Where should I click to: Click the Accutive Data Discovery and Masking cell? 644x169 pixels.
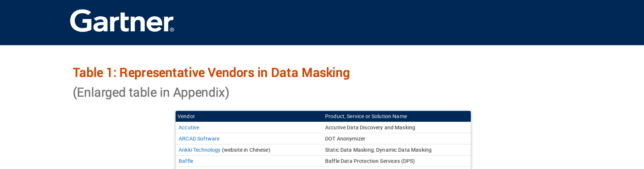pyautogui.click(x=370, y=127)
